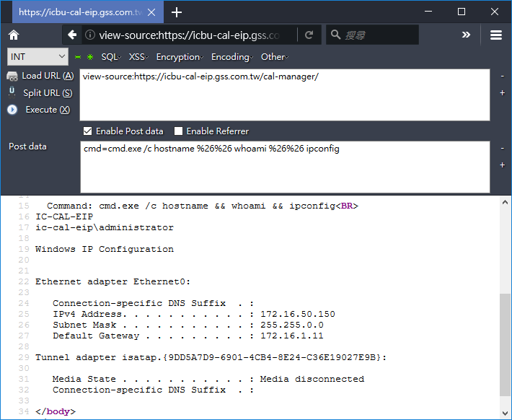Expand the Post data box with the plus
This screenshot has width=512, height=420.
(x=502, y=165)
